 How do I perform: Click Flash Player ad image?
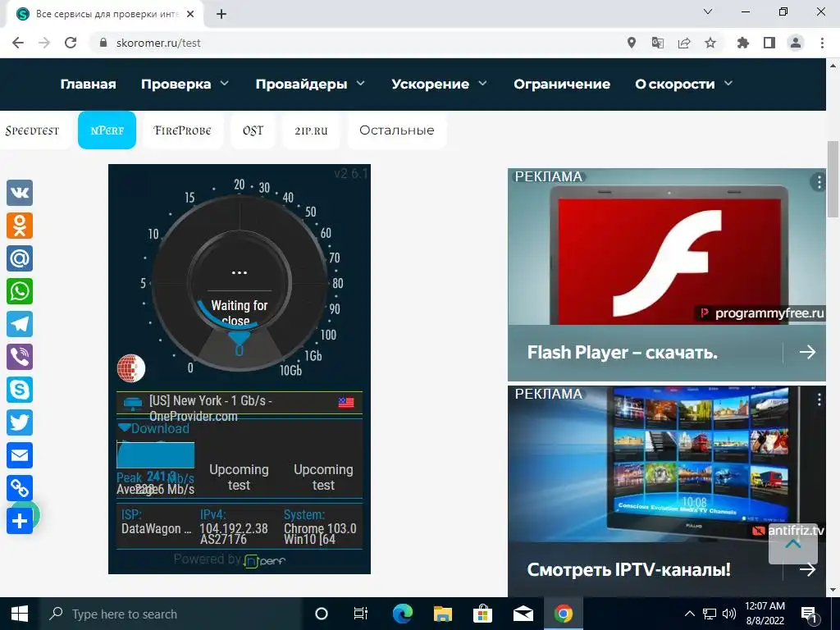click(x=667, y=247)
